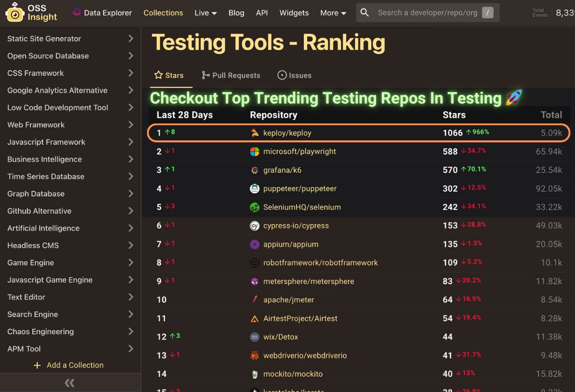Click the webdriverio robot logo icon

(x=255, y=356)
